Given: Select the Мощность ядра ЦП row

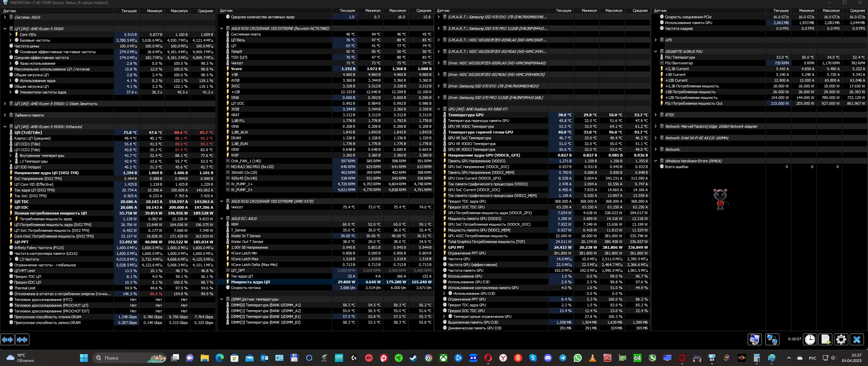Looking at the screenshot, I should click(250, 282).
